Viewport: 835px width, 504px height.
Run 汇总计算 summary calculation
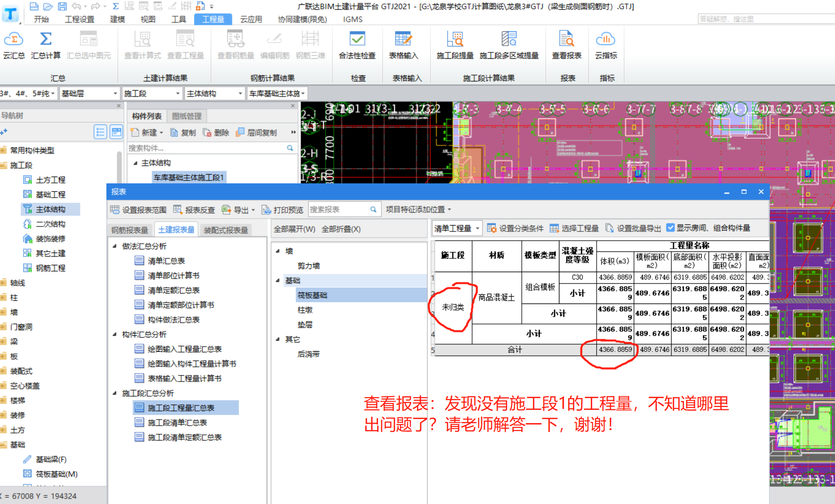point(46,45)
